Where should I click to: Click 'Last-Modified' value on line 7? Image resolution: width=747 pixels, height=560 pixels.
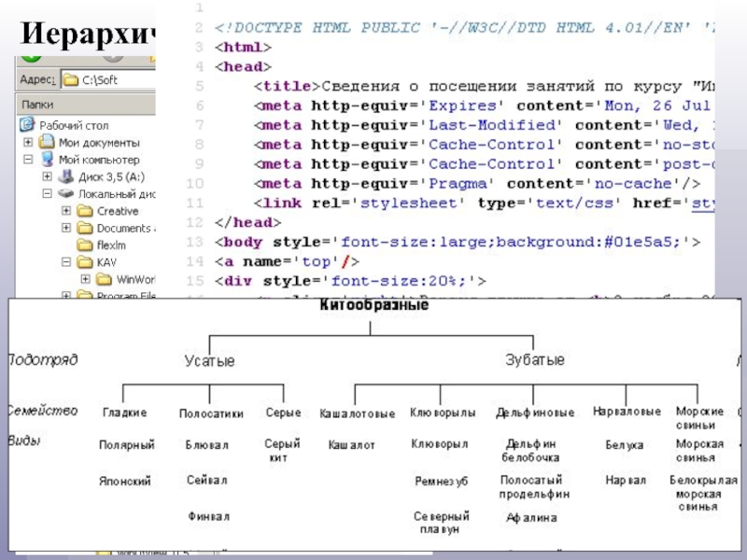495,125
